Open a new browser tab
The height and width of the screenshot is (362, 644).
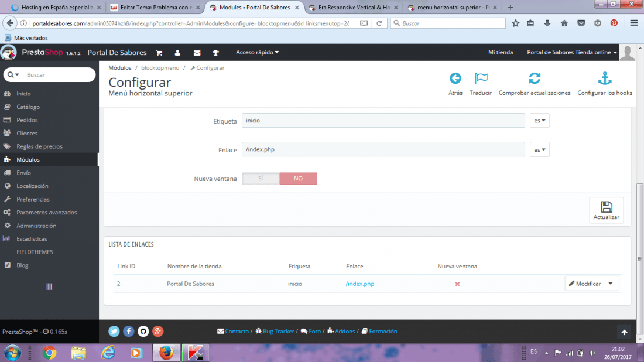tap(510, 8)
